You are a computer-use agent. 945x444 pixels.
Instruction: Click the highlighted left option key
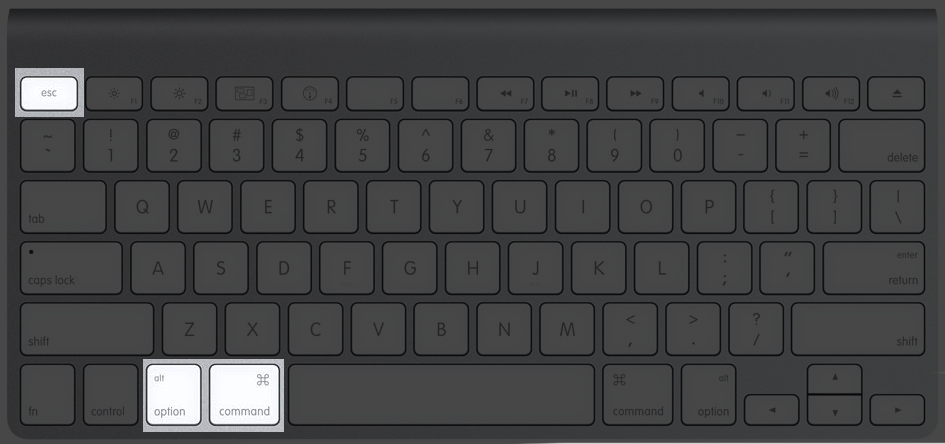(x=174, y=395)
